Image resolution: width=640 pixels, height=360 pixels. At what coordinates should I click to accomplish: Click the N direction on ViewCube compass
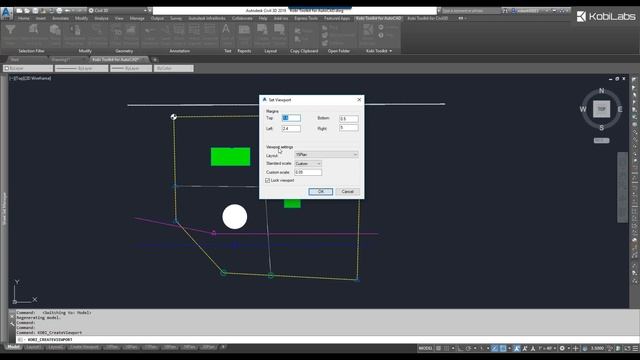601,91
